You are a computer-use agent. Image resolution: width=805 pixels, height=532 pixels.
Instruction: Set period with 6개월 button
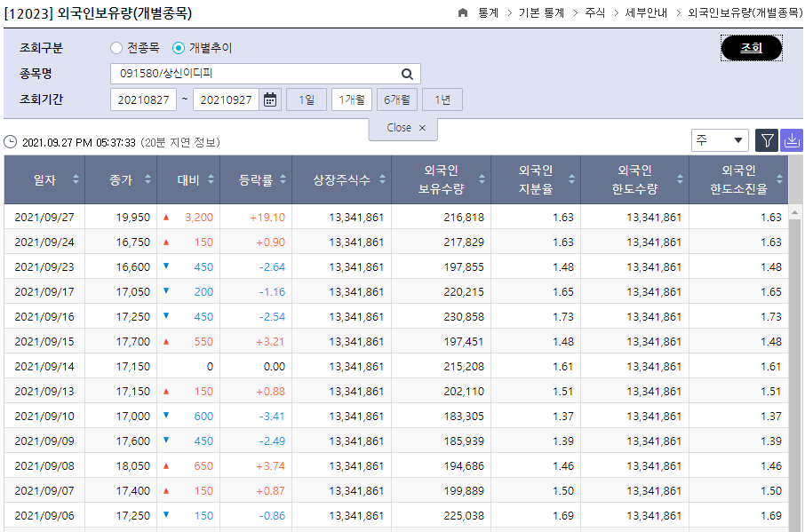tap(397, 99)
